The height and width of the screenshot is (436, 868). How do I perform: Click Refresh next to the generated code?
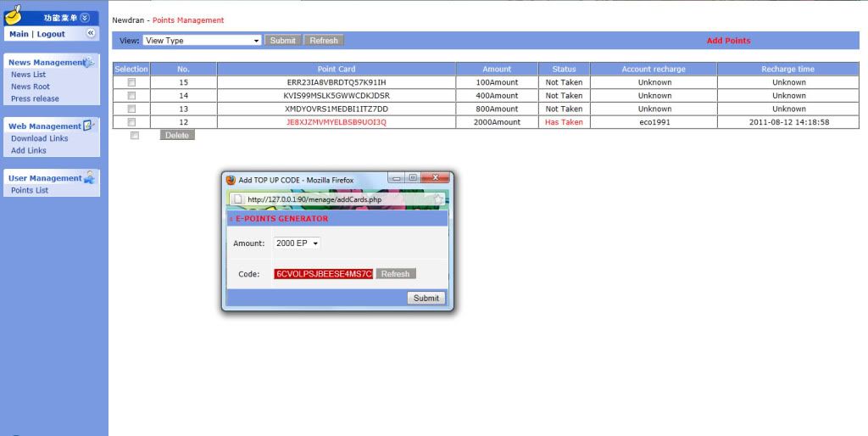395,274
